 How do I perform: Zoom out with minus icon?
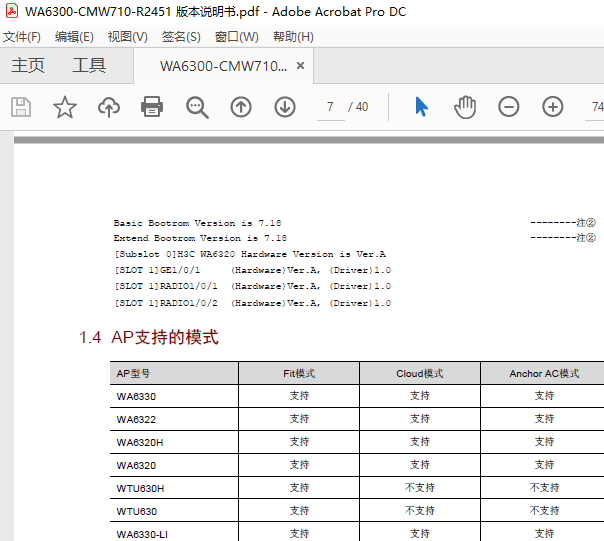pos(509,107)
